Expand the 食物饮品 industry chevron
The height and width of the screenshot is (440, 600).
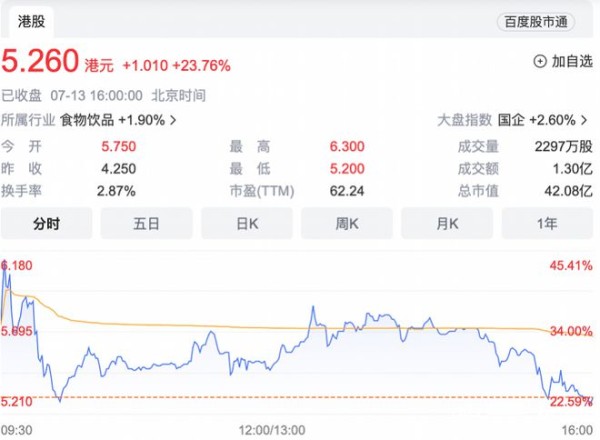coord(174,120)
